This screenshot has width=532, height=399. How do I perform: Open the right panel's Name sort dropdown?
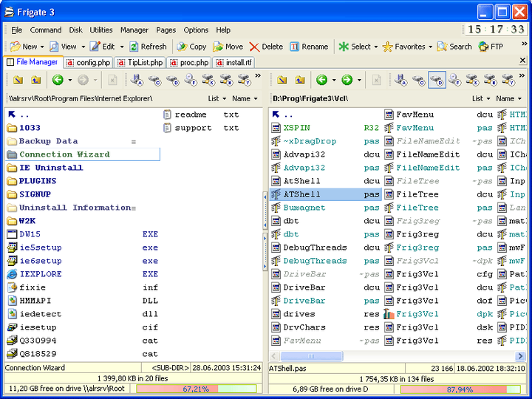(509, 98)
